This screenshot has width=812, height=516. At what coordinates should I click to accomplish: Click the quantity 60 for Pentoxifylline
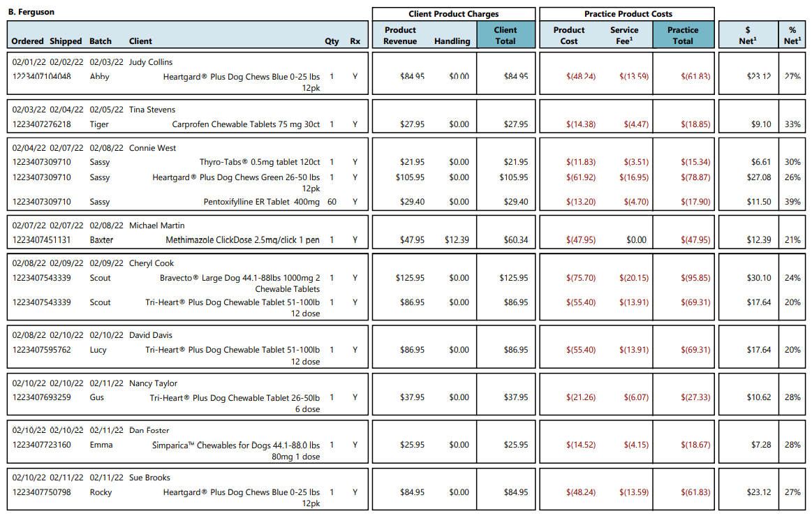click(332, 202)
